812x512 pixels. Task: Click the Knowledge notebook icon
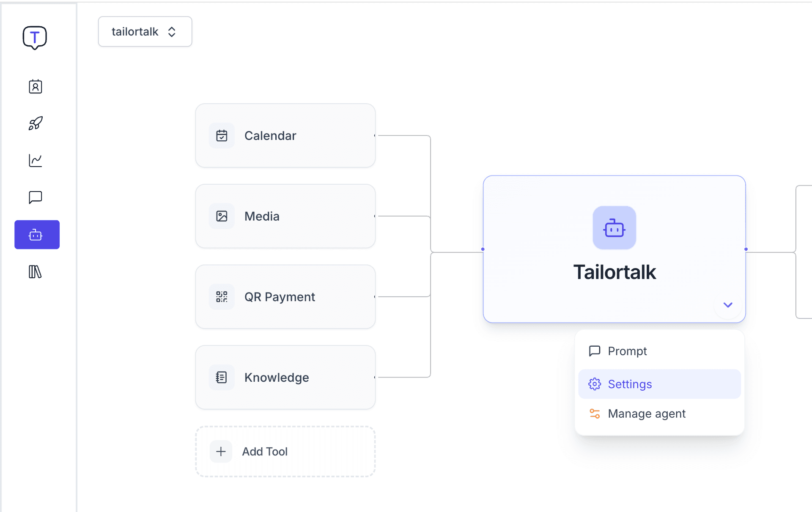pyautogui.click(x=222, y=378)
